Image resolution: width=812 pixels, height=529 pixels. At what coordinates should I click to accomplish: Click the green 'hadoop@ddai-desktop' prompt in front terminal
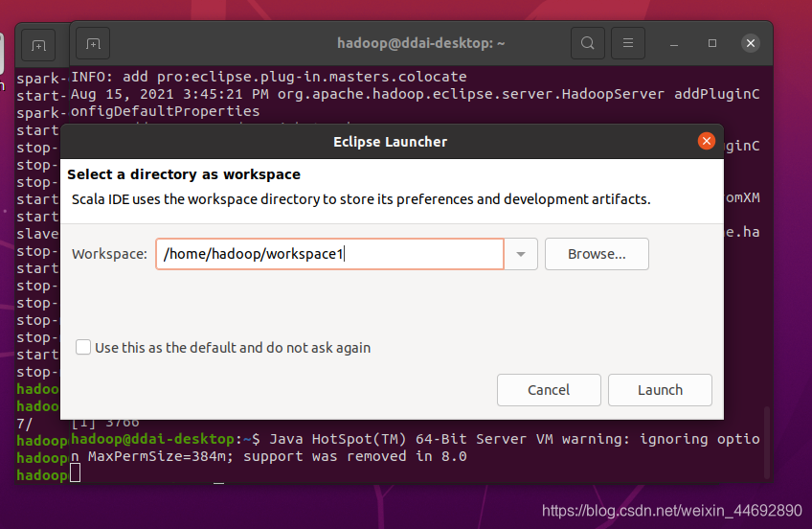pyautogui.click(x=152, y=439)
